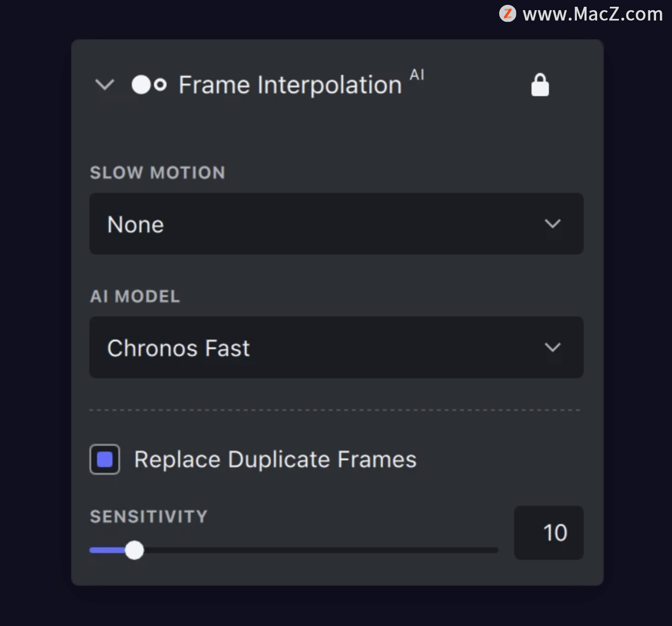
Task: Click the Slow Motion section label
Action: click(158, 173)
